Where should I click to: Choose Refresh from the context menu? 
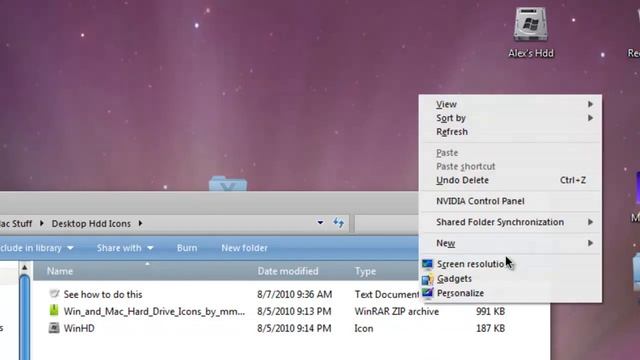click(x=510, y=132)
